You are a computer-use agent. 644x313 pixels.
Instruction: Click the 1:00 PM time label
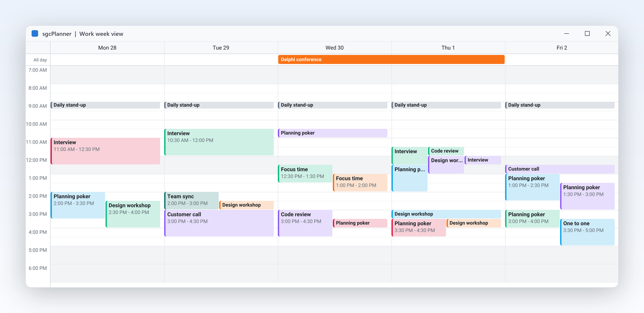point(38,178)
